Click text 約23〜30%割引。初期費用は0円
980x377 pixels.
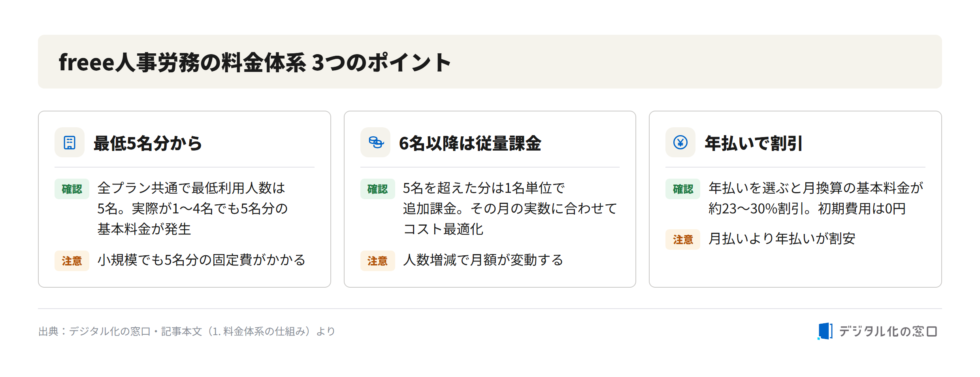tap(807, 209)
